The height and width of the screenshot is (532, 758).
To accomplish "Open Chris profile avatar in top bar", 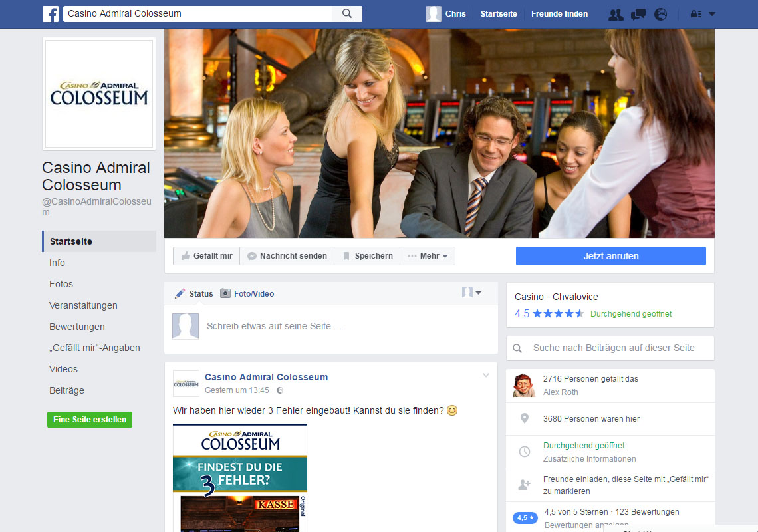I will coord(433,14).
